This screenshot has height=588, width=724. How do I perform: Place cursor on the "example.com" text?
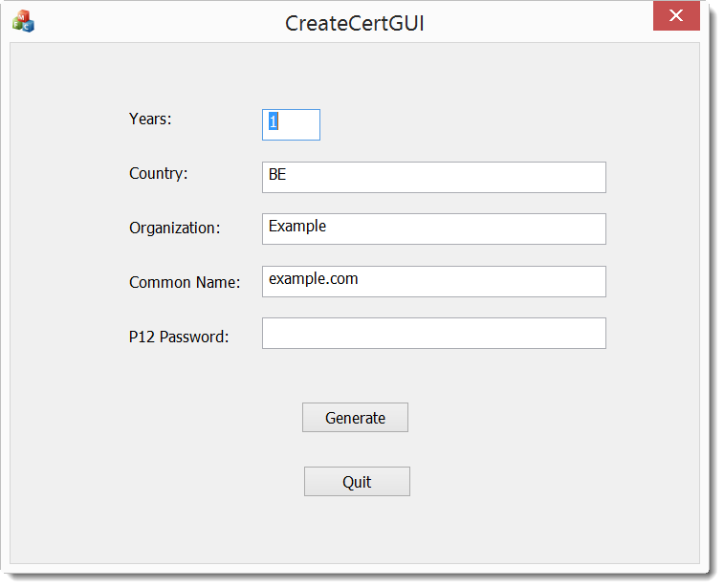click(314, 279)
